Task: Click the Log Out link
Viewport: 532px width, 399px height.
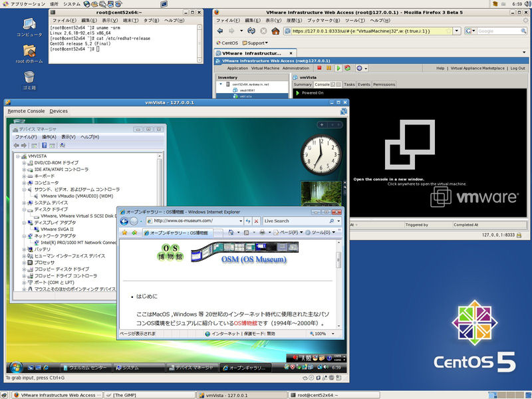Action: 518,68
